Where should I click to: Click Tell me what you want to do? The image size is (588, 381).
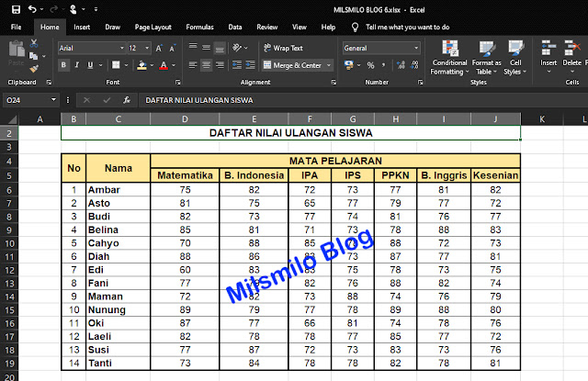coord(407,27)
